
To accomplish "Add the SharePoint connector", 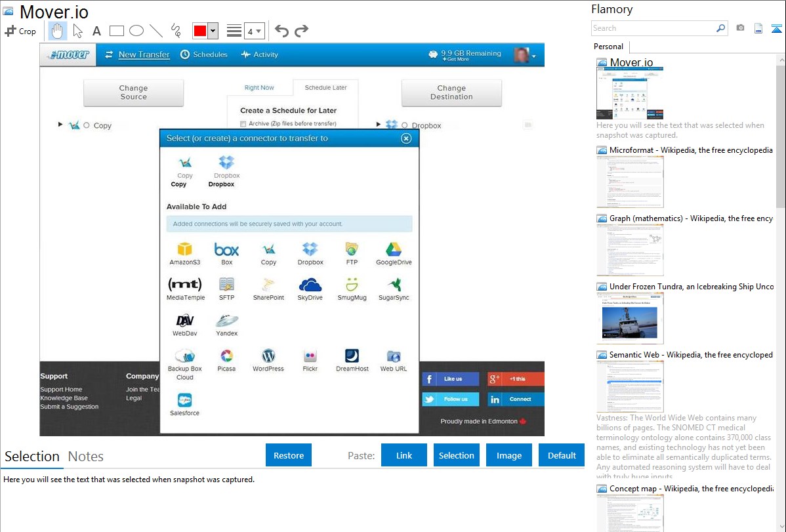I will pos(269,289).
